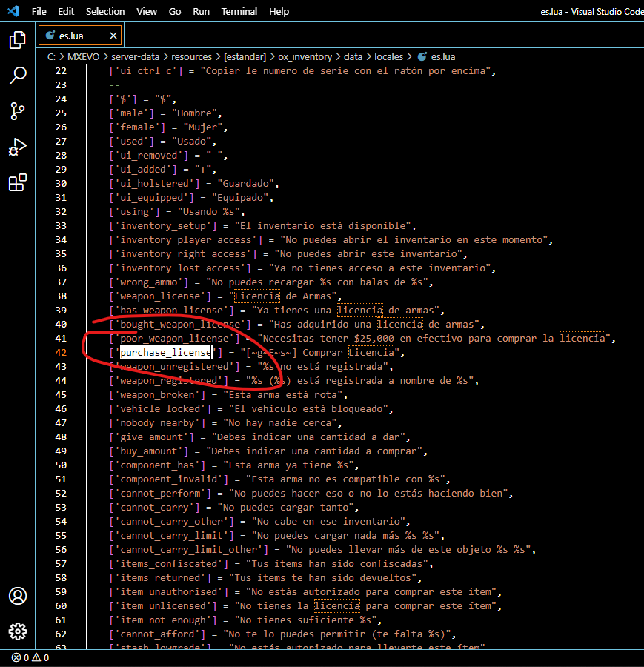Click the warnings count icon in status bar
The height and width of the screenshot is (667, 644).
tap(36, 657)
